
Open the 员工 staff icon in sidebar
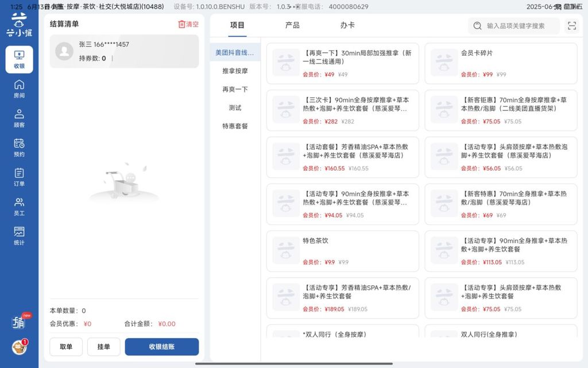(19, 206)
